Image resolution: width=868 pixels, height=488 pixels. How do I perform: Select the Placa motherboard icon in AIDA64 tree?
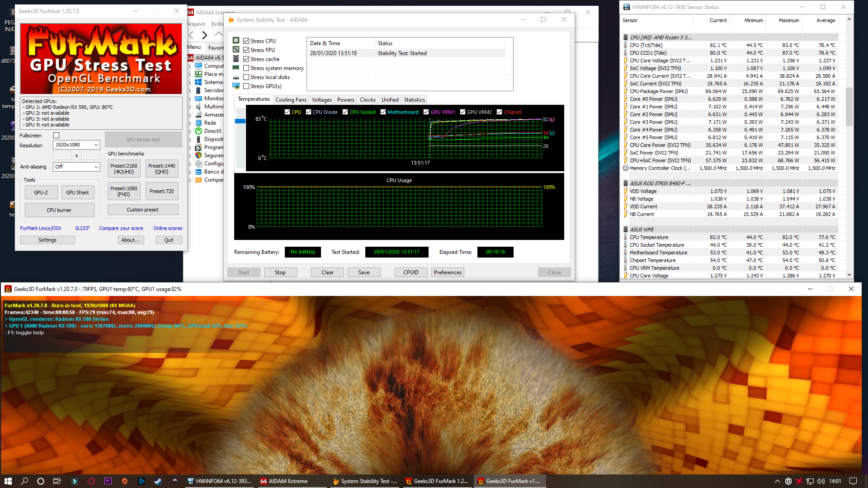coord(198,74)
